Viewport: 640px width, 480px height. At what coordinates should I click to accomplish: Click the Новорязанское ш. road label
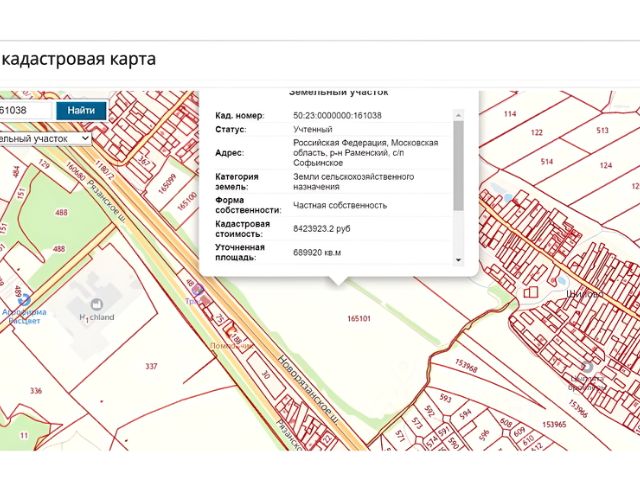[306, 390]
